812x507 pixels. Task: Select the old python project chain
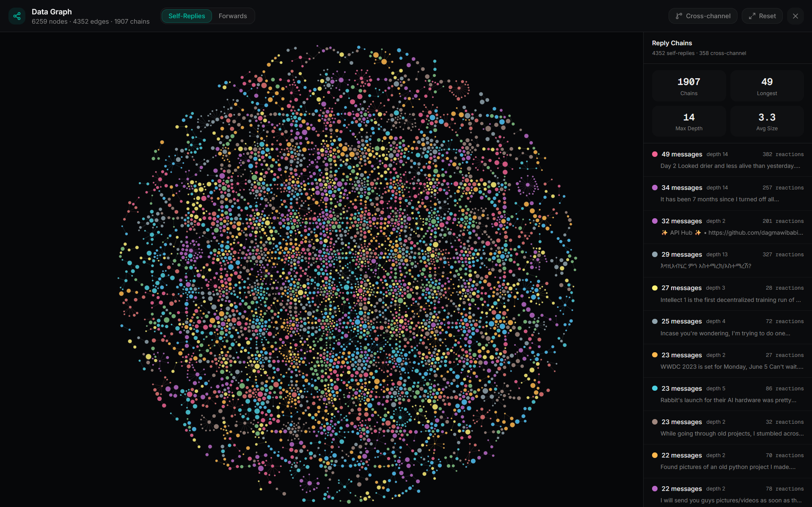pyautogui.click(x=727, y=461)
